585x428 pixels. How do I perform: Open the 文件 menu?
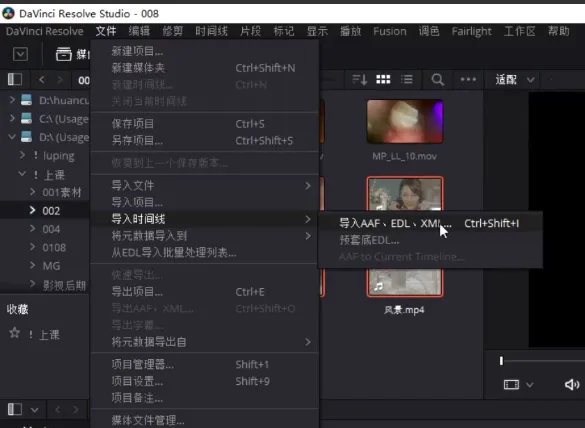click(106, 31)
